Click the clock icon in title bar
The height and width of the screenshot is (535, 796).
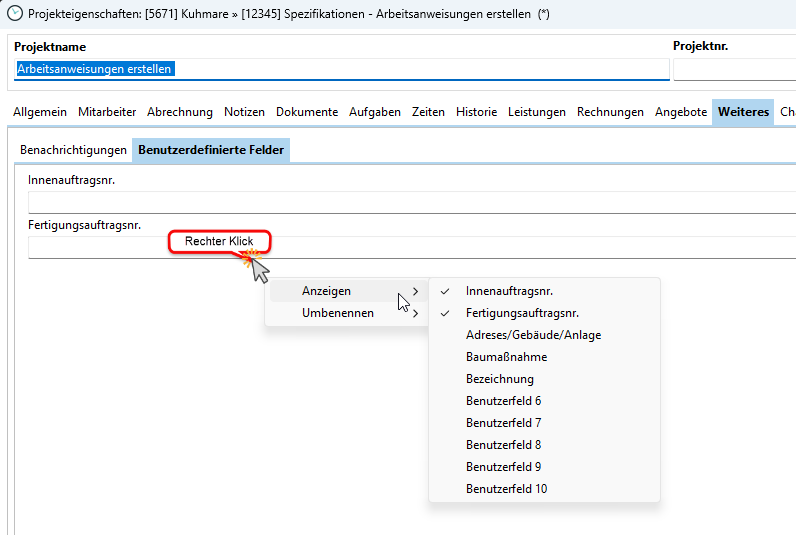15,14
